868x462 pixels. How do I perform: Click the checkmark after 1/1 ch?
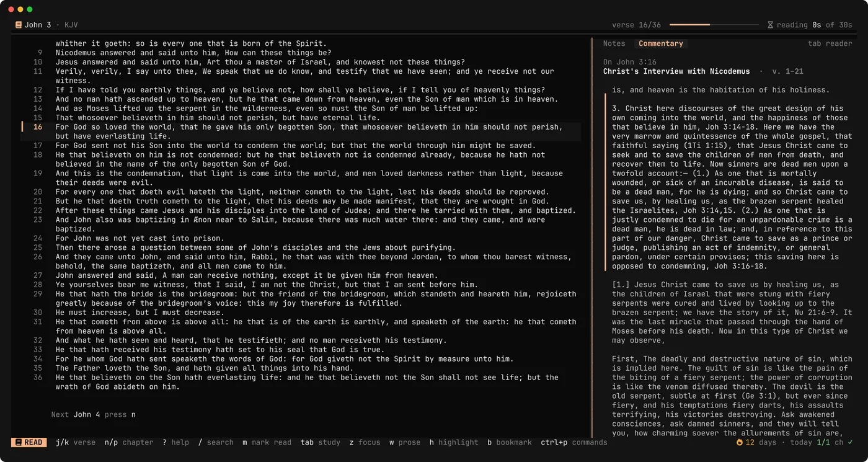[x=851, y=442]
